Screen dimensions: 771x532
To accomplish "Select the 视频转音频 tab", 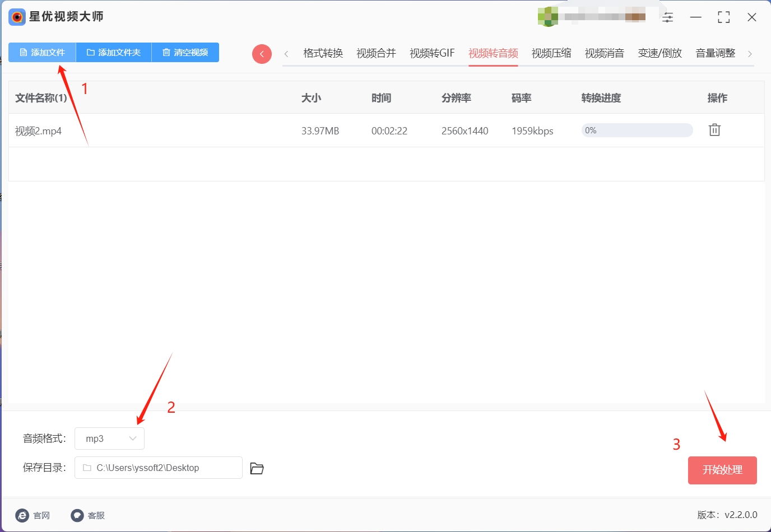I will [493, 53].
